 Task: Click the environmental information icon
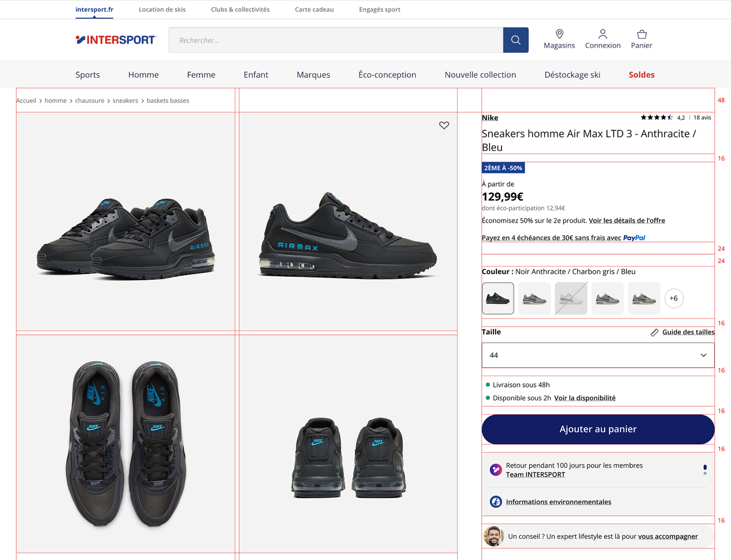(x=495, y=502)
